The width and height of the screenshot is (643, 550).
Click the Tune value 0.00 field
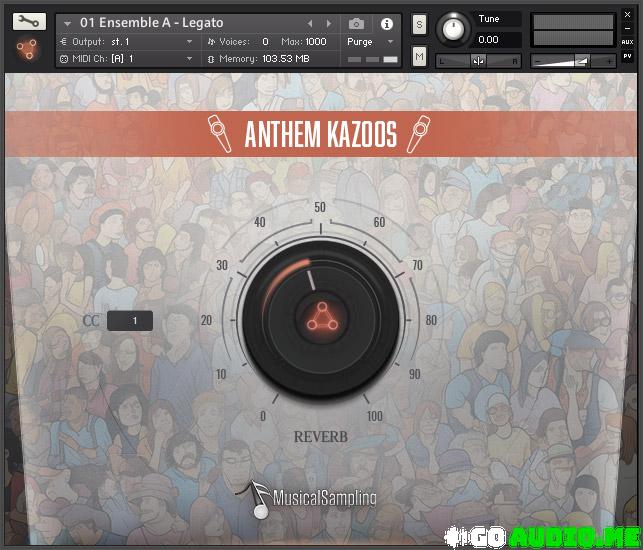pos(497,40)
